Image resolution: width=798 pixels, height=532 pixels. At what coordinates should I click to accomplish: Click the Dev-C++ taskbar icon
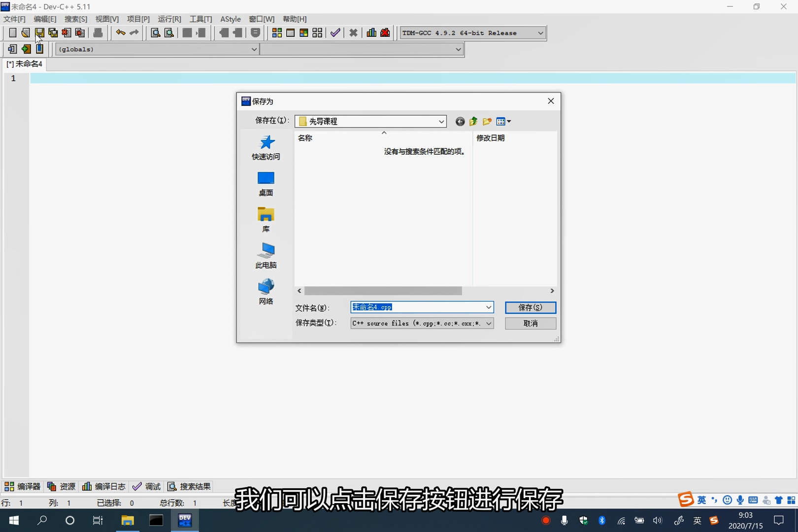tap(185, 520)
